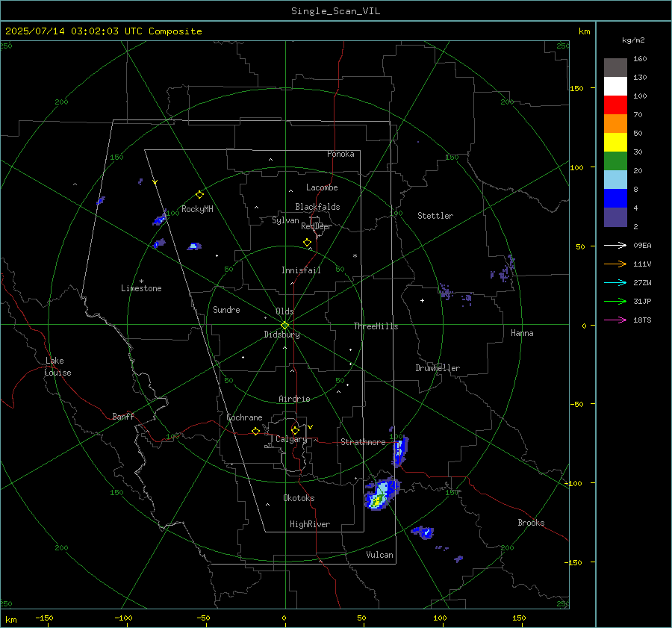Click the Cochrane town label
Viewport: 672px width, 628px height.
(244, 417)
